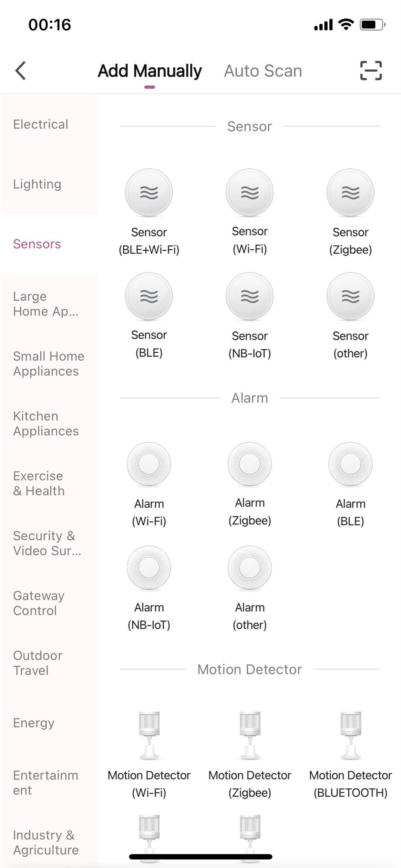
Task: Pick Motion Detector (BLUETOOTH) icon
Action: [x=350, y=736]
